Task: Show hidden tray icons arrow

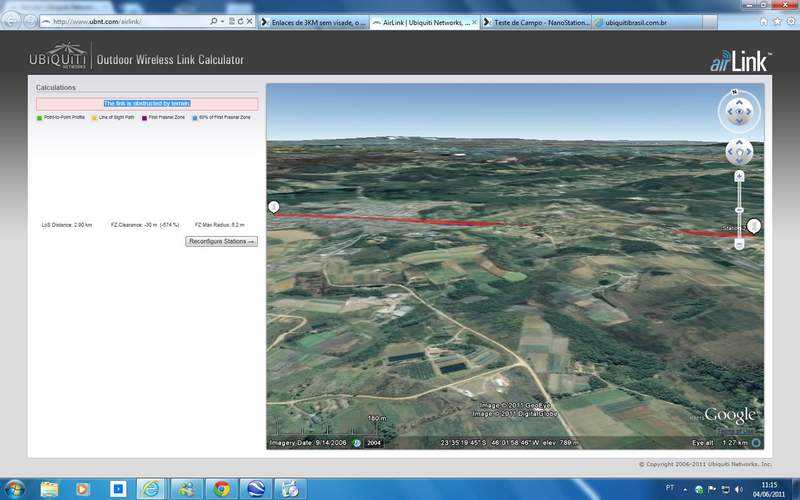Action: 685,489
